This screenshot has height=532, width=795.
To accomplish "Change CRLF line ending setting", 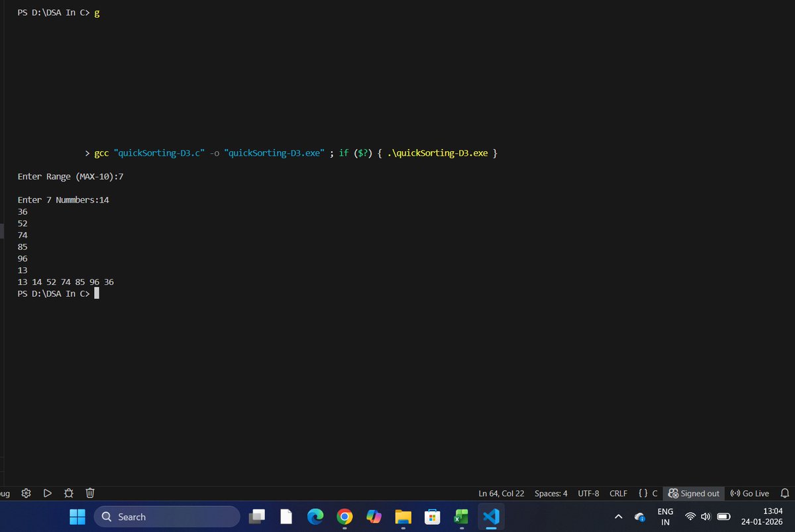I will [618, 494].
